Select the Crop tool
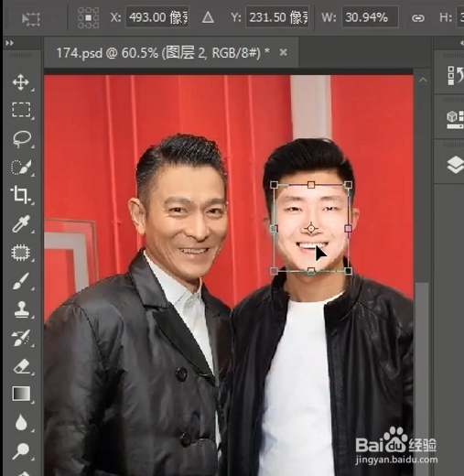464x476 pixels. 20,194
